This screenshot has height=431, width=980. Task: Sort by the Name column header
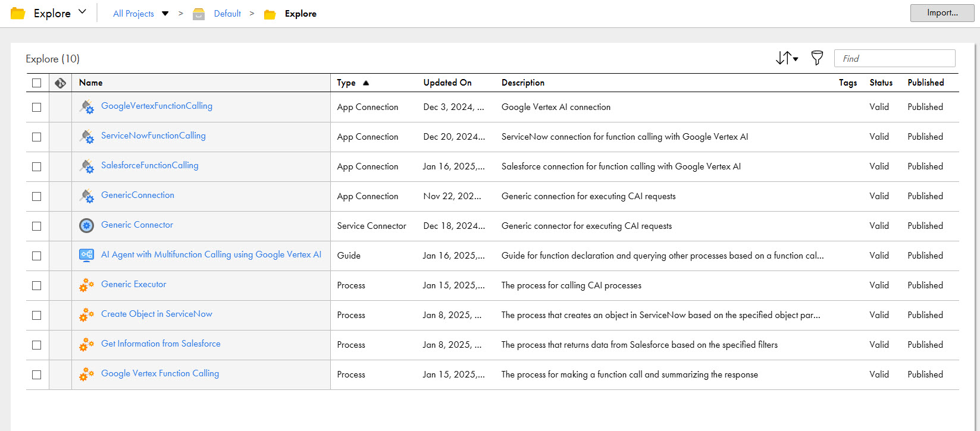(90, 83)
